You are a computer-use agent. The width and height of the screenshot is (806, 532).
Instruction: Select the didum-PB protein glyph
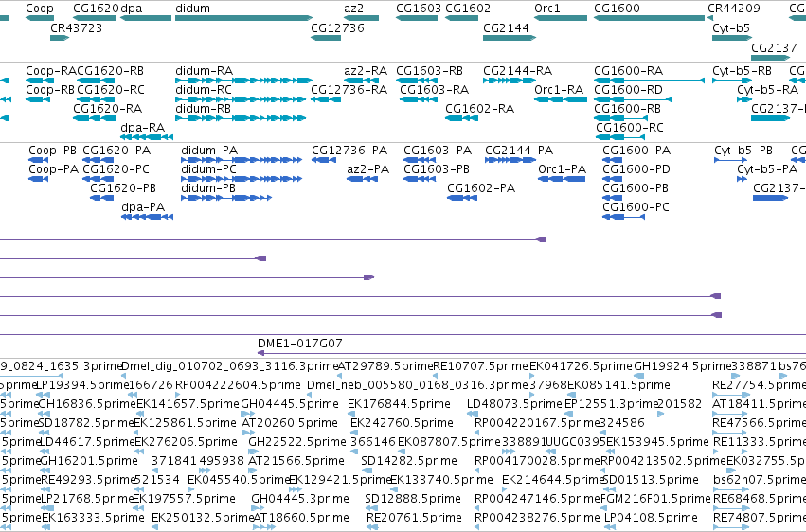226,198
